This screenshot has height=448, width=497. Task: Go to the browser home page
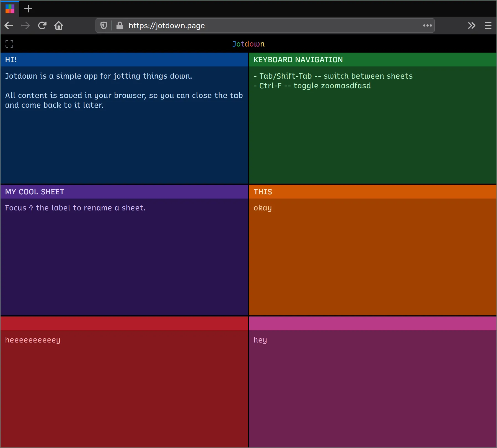click(59, 26)
